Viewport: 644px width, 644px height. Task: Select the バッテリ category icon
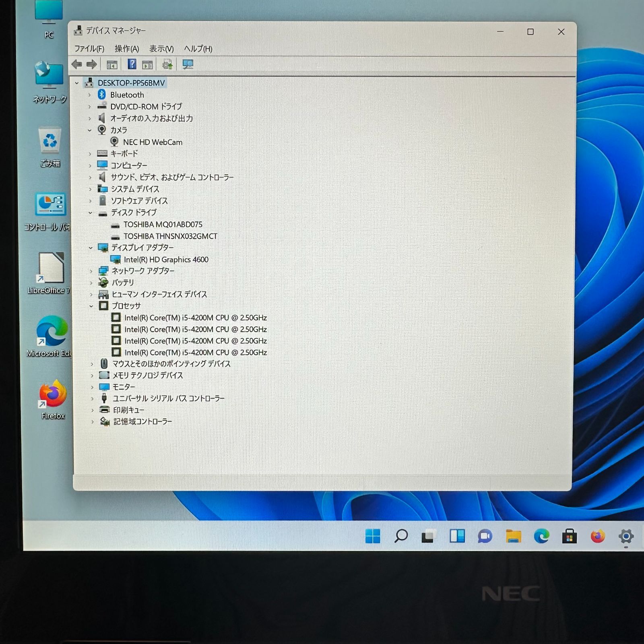(103, 283)
